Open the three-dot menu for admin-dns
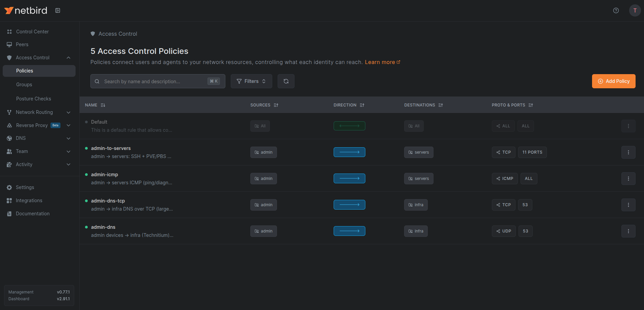The width and height of the screenshot is (644, 310). [x=628, y=231]
